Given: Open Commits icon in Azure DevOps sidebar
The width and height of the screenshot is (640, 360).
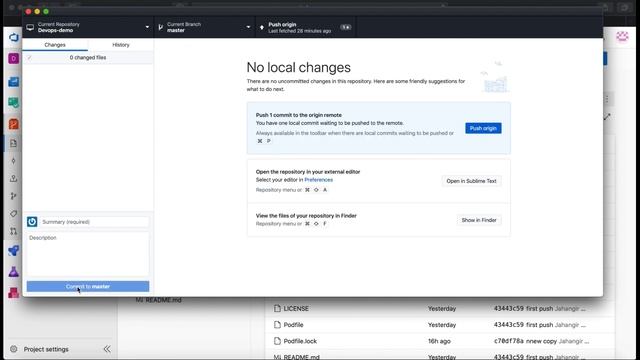Looking at the screenshot, I should (x=13, y=161).
